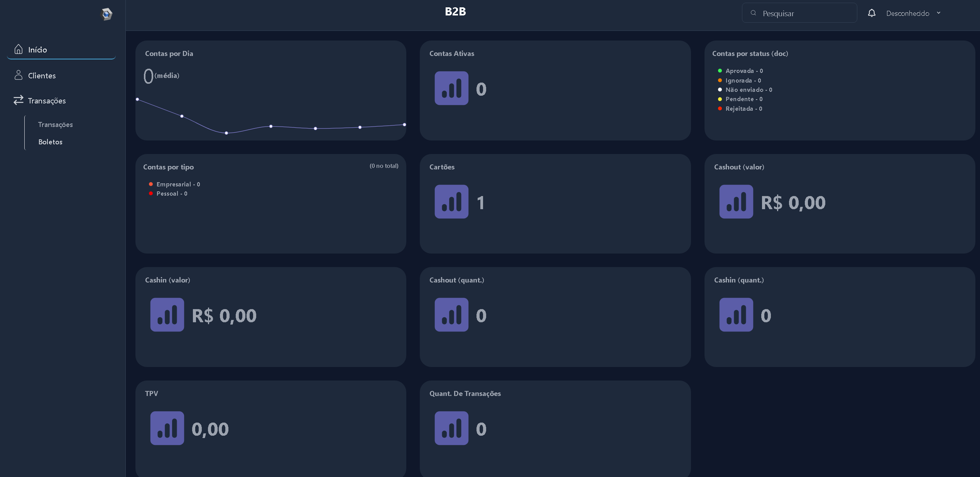The height and width of the screenshot is (477, 980).
Task: Click the bar chart icon in Quant. De Transações
Action: [x=451, y=428]
